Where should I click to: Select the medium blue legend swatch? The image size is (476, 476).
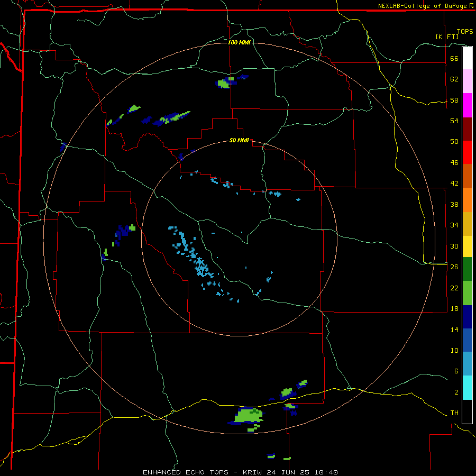click(467, 340)
